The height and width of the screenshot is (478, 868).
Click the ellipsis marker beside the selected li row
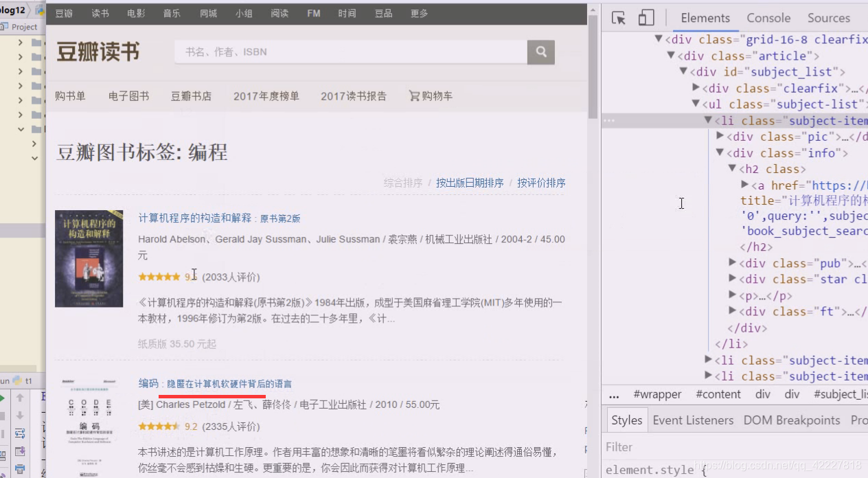pos(608,121)
